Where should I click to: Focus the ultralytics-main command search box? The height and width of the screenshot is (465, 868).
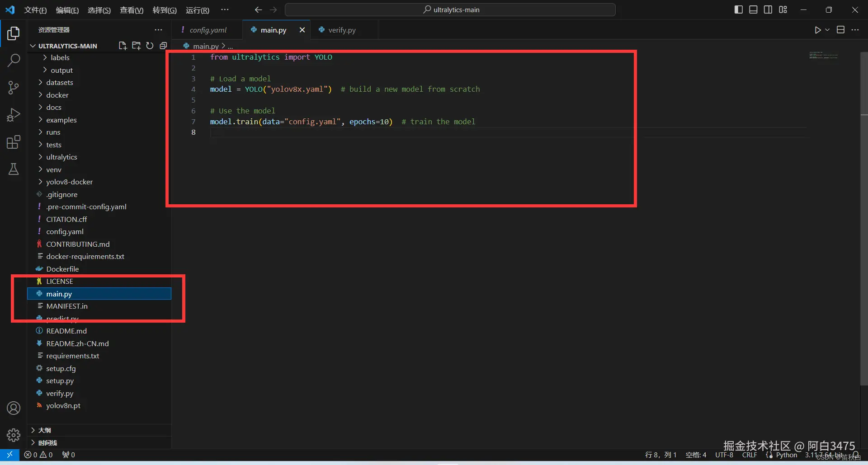(450, 9)
